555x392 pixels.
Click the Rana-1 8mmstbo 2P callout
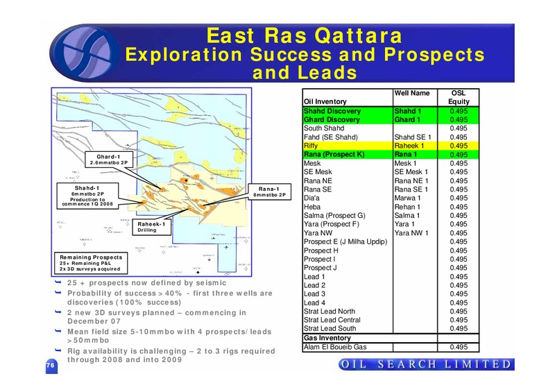[269, 192]
